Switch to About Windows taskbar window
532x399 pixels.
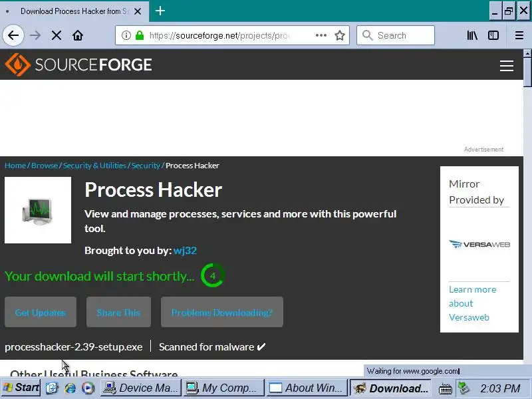307,388
